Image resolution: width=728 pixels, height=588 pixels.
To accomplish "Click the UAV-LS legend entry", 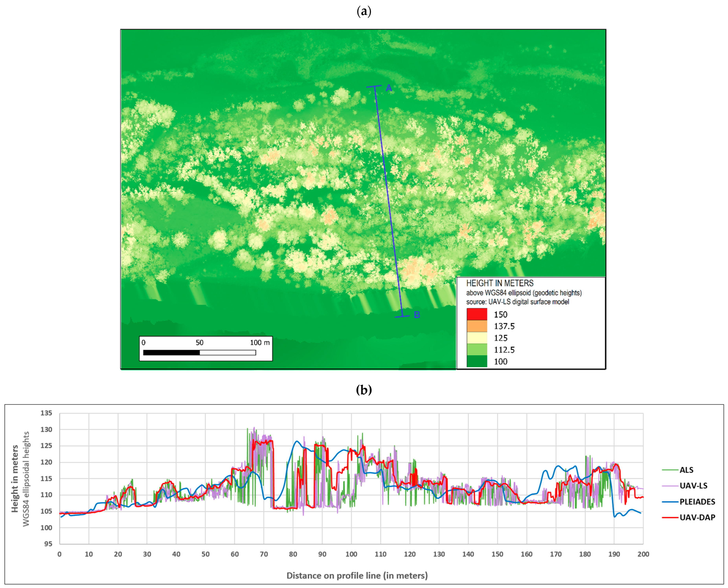I will pyautogui.click(x=685, y=486).
